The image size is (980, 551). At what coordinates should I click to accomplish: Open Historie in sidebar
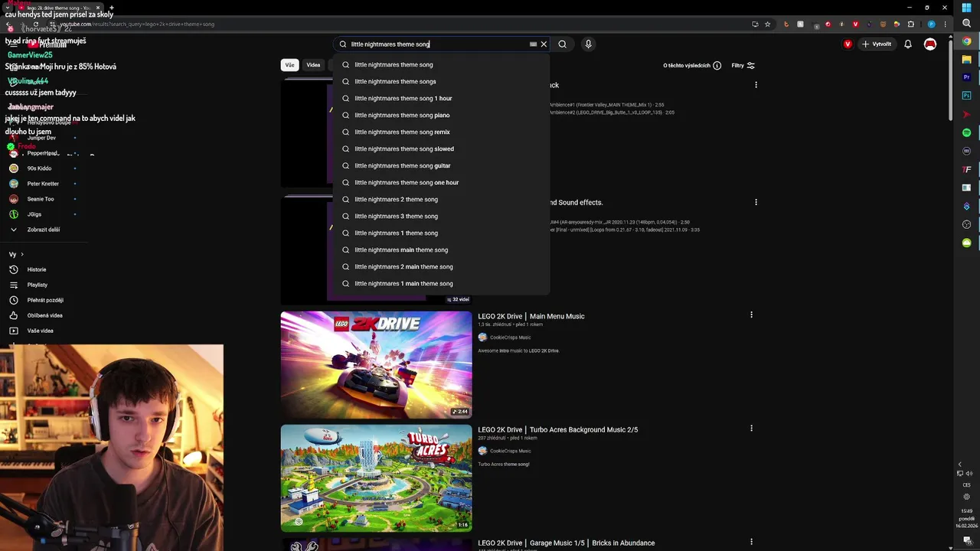[37, 269]
